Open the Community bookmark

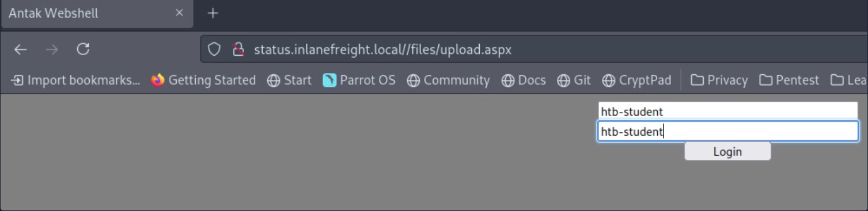click(448, 80)
